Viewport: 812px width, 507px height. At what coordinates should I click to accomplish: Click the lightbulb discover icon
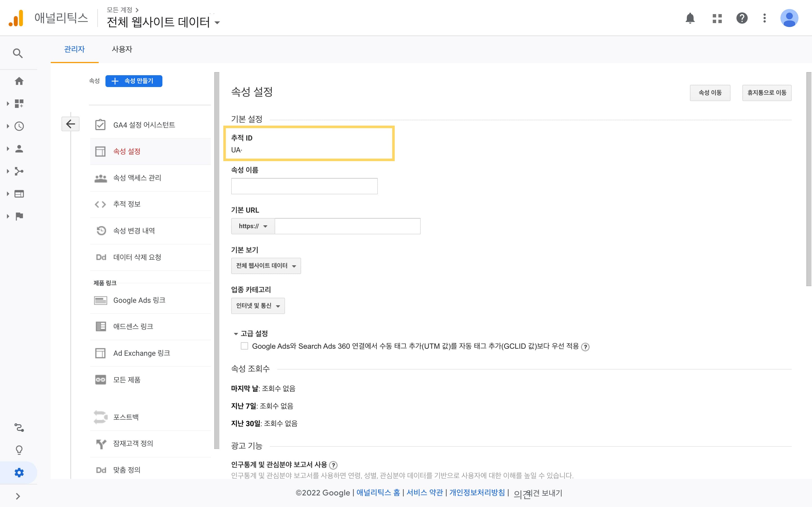point(19,450)
